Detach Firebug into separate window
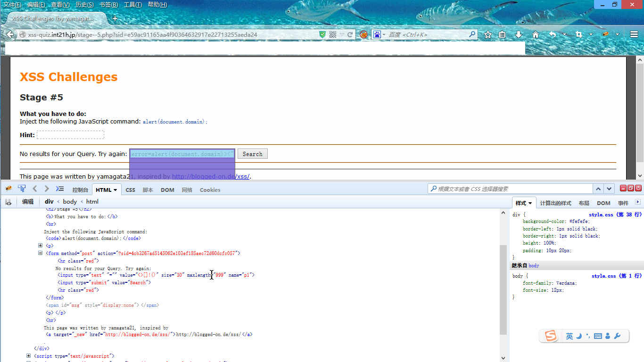 click(631, 188)
